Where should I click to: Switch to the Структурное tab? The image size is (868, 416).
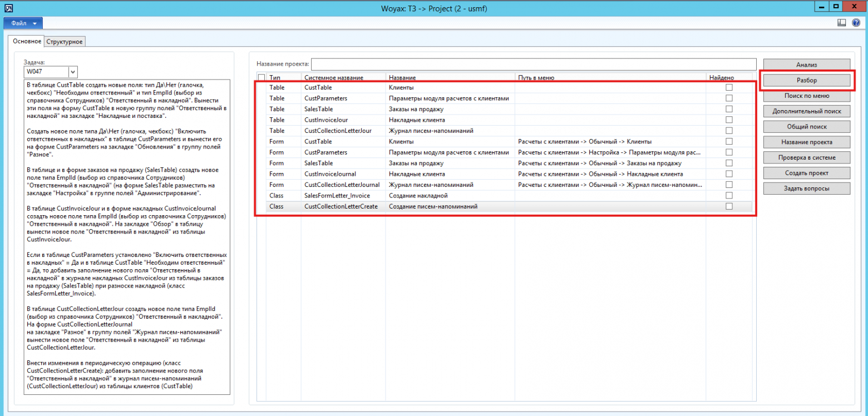(x=65, y=42)
